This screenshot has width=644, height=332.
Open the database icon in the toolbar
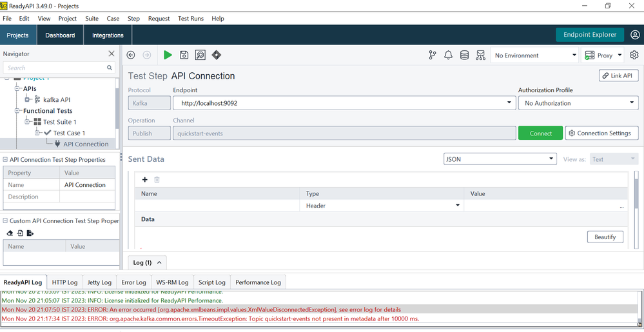point(464,55)
